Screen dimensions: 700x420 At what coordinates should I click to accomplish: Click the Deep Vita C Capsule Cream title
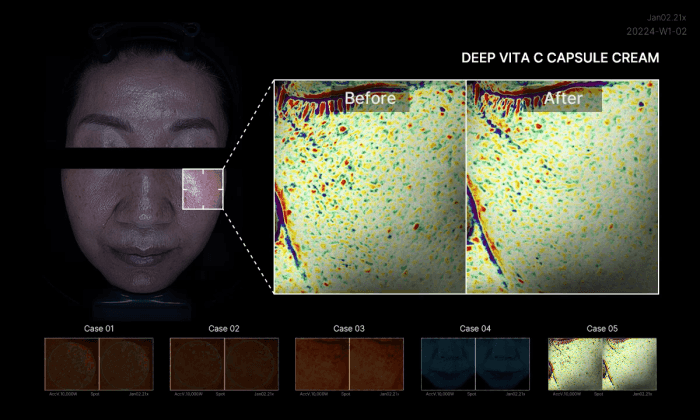tap(559, 58)
